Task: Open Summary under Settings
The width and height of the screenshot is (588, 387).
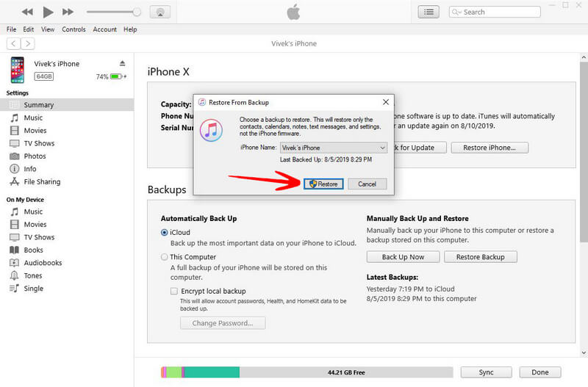Action: 67,105
